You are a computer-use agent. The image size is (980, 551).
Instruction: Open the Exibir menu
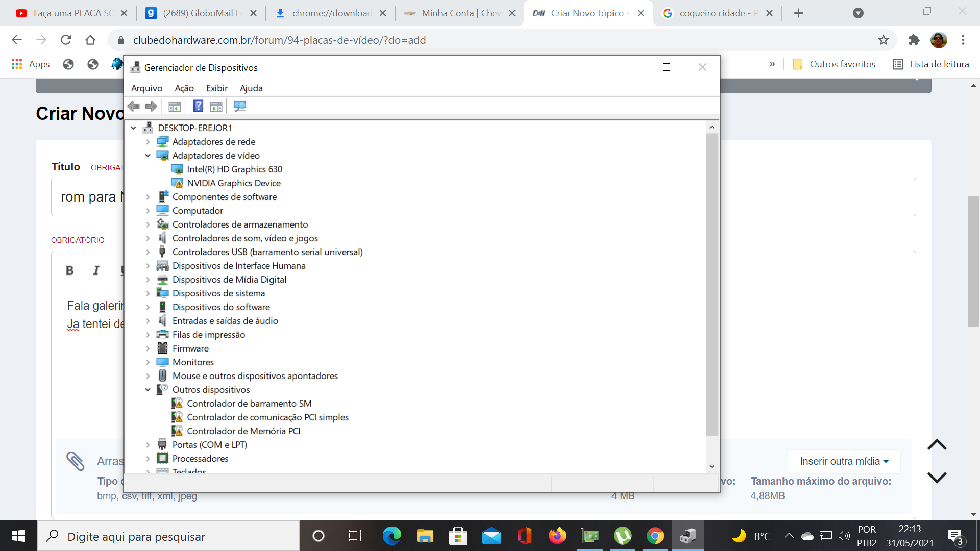217,88
